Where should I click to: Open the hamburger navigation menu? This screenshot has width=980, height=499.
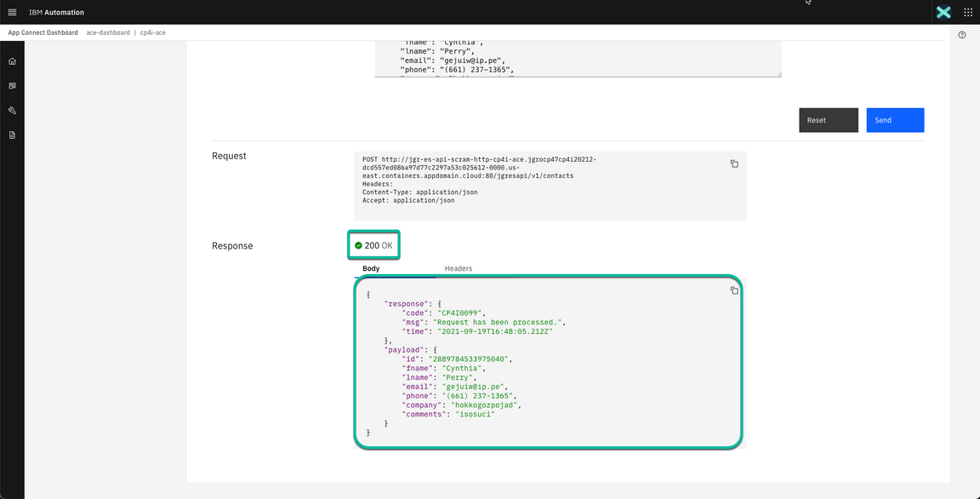click(x=11, y=12)
